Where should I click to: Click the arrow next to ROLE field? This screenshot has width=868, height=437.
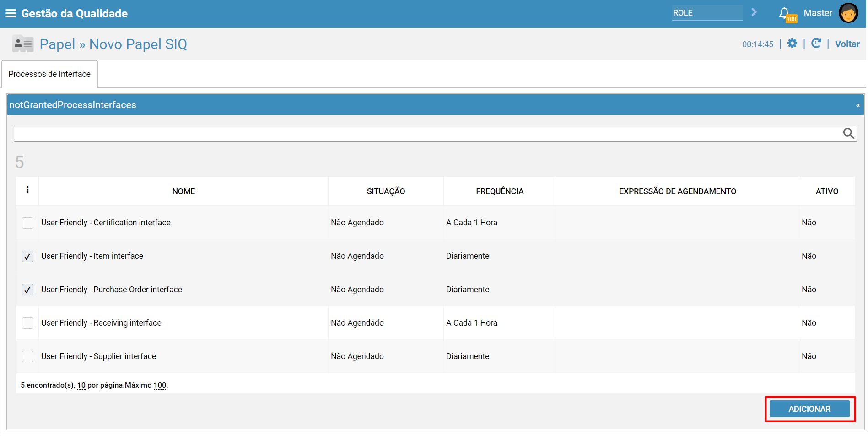(754, 12)
